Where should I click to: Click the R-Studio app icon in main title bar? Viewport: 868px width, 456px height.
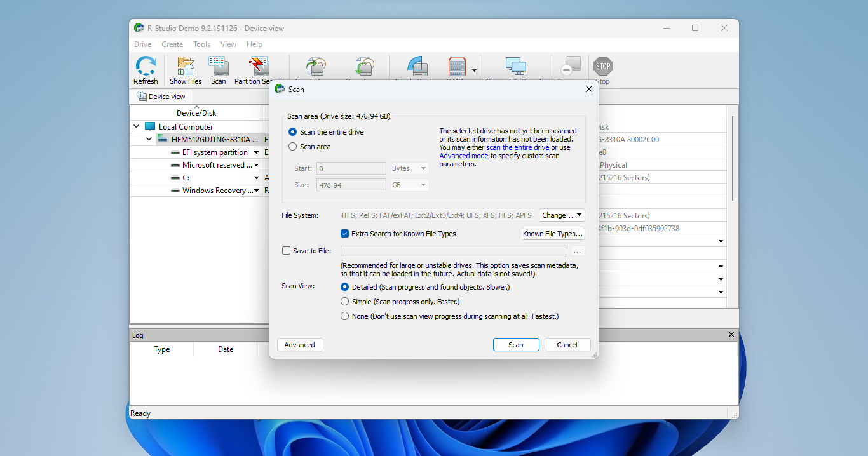(x=139, y=28)
